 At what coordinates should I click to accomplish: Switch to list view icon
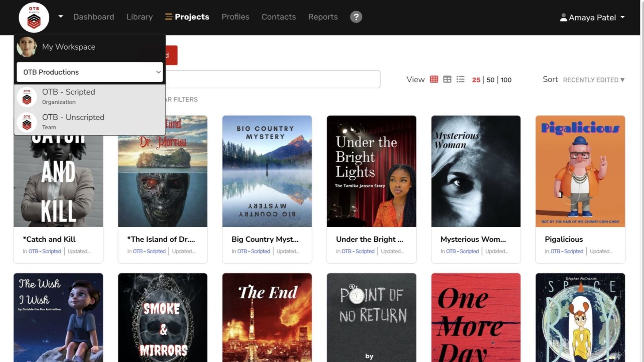coord(461,79)
